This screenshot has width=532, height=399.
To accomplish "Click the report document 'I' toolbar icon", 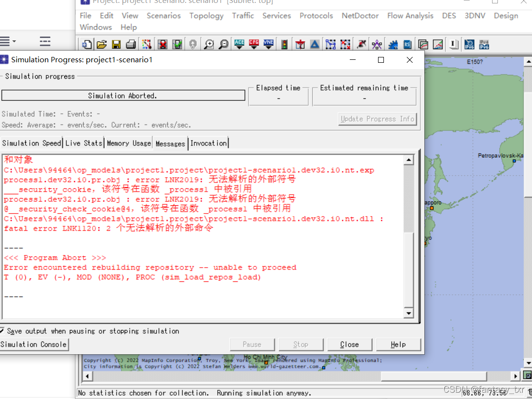I will coord(454,44).
